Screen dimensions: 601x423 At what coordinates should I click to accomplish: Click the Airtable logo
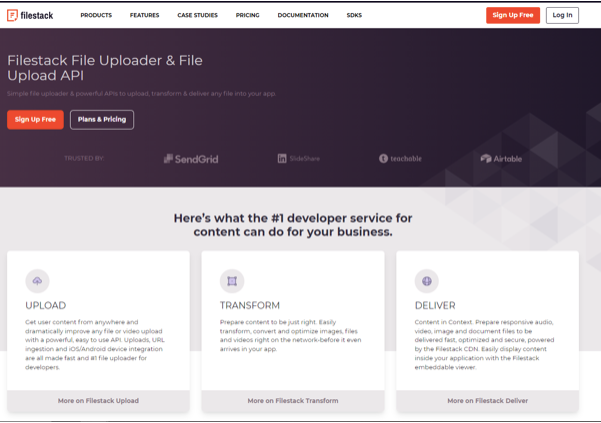pos(501,159)
